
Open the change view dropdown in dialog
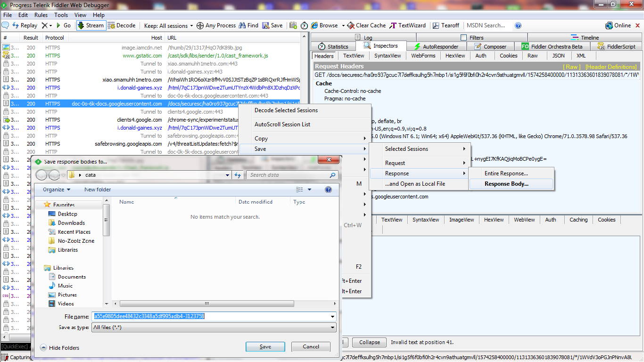310,189
